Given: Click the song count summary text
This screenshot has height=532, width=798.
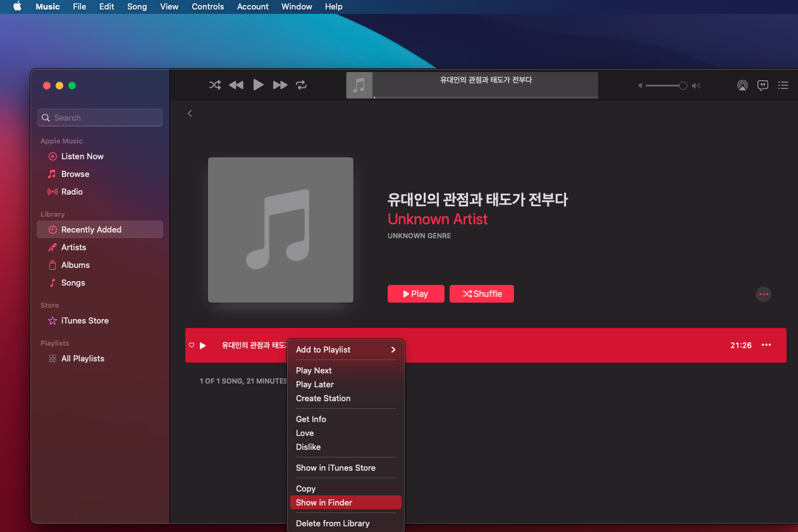Looking at the screenshot, I should 243,382.
